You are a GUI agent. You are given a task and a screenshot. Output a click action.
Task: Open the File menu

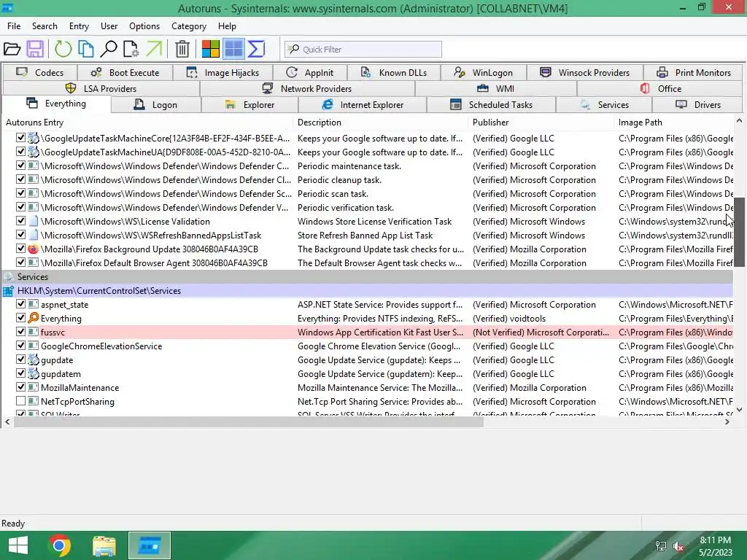pyautogui.click(x=14, y=26)
